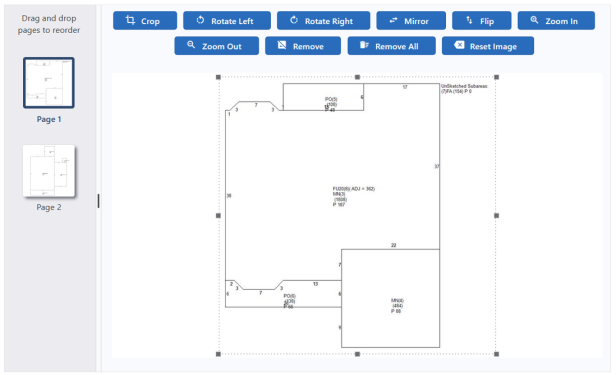616x375 pixels.
Task: Click the top-center crop edge handle
Action: click(358, 77)
